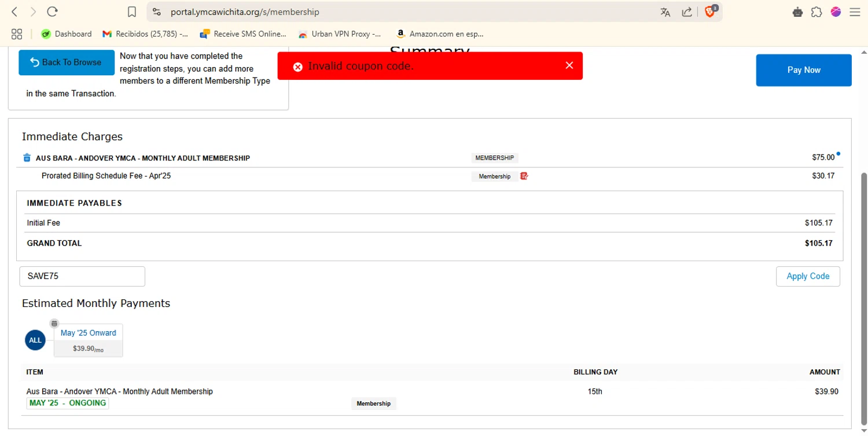This screenshot has height=436, width=868.
Task: Click the Membership tag in monthly table
Action: coord(374,404)
